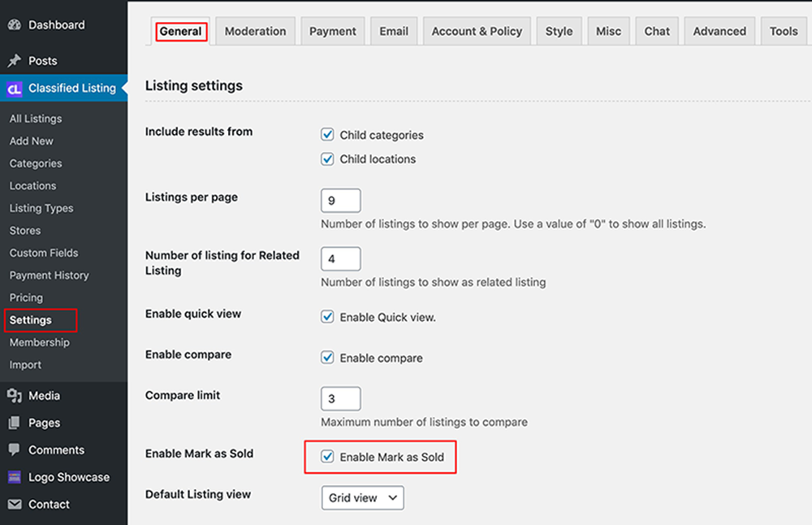Click the Listing settings heading
The width and height of the screenshot is (812, 525).
coord(194,85)
